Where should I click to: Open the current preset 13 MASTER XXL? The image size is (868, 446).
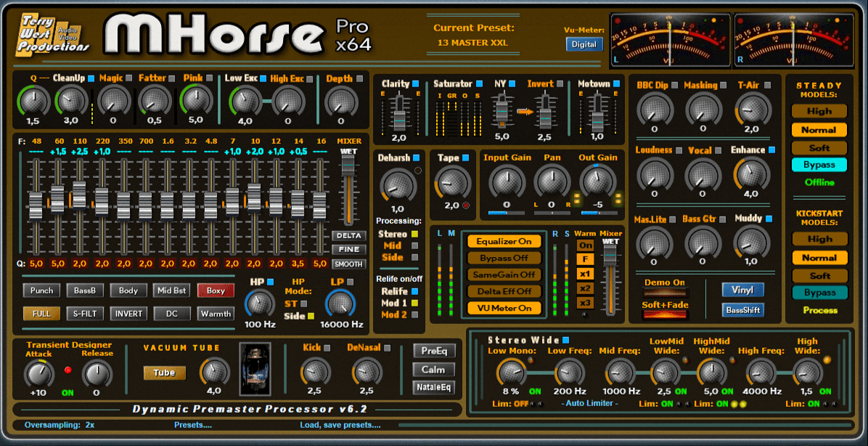472,43
